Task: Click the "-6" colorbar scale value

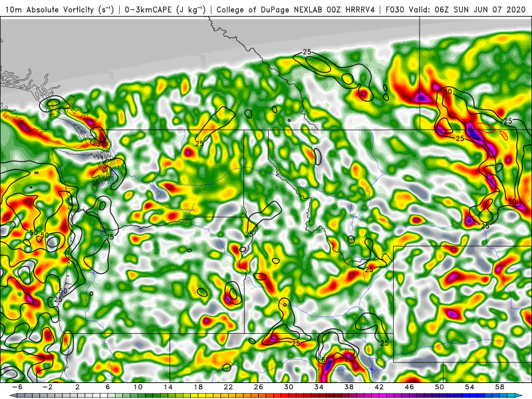Action: [17, 387]
